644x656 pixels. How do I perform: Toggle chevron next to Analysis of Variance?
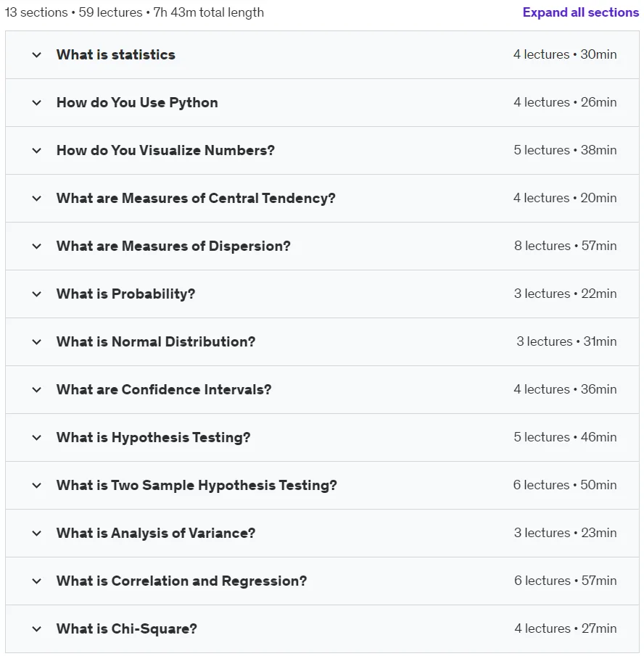37,533
